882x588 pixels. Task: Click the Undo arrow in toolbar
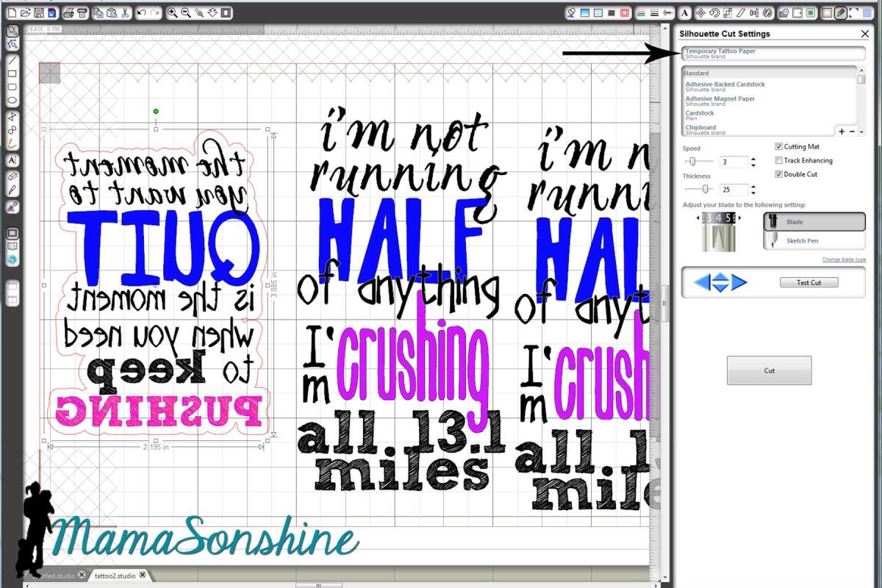click(x=142, y=12)
